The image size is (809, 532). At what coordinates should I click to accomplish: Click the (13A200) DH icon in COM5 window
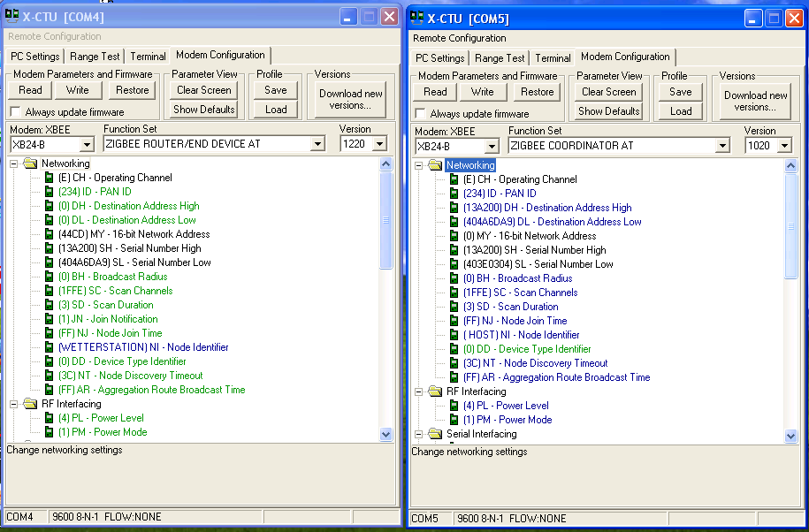(454, 208)
